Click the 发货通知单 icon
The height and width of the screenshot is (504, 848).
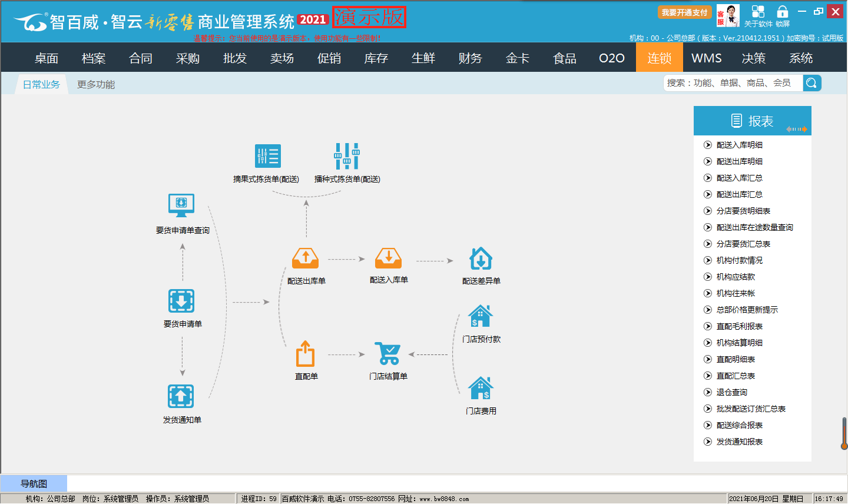(x=181, y=396)
